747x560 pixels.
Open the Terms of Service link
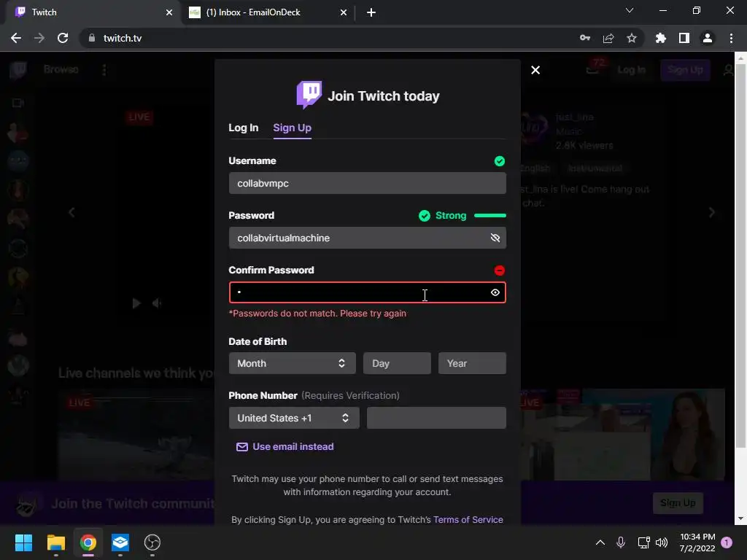(468, 519)
